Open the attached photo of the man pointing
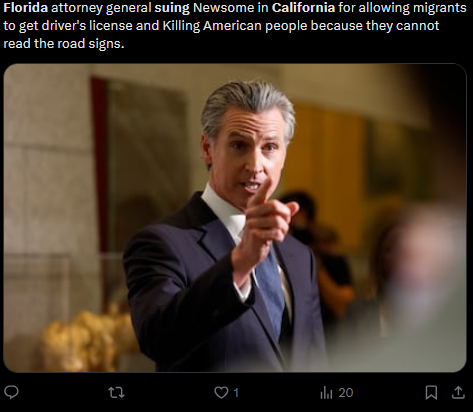 click(x=235, y=218)
